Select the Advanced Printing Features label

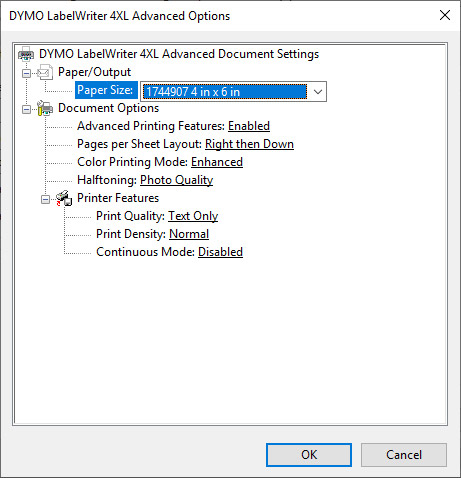(x=151, y=126)
